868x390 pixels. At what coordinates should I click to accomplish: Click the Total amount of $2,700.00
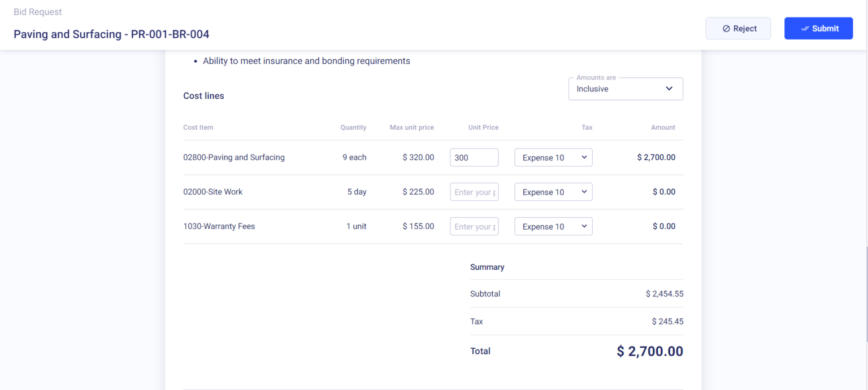click(x=649, y=350)
